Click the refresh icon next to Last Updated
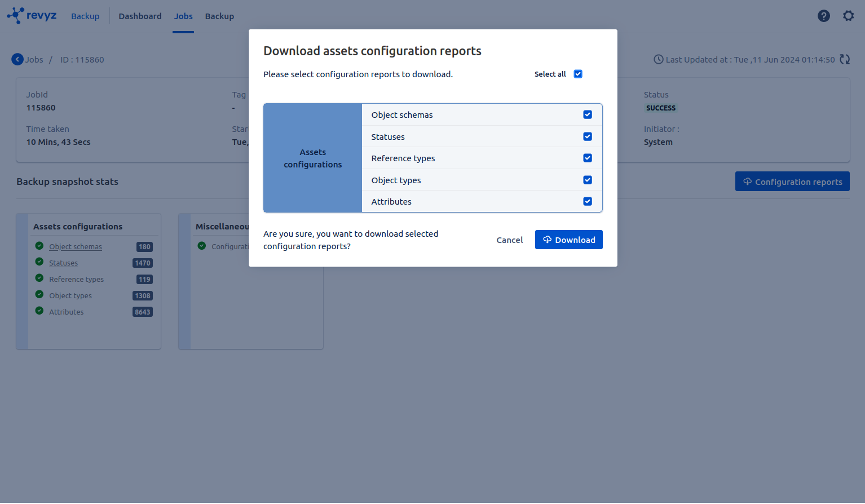Screen dimensions: 865x504 (x=844, y=59)
